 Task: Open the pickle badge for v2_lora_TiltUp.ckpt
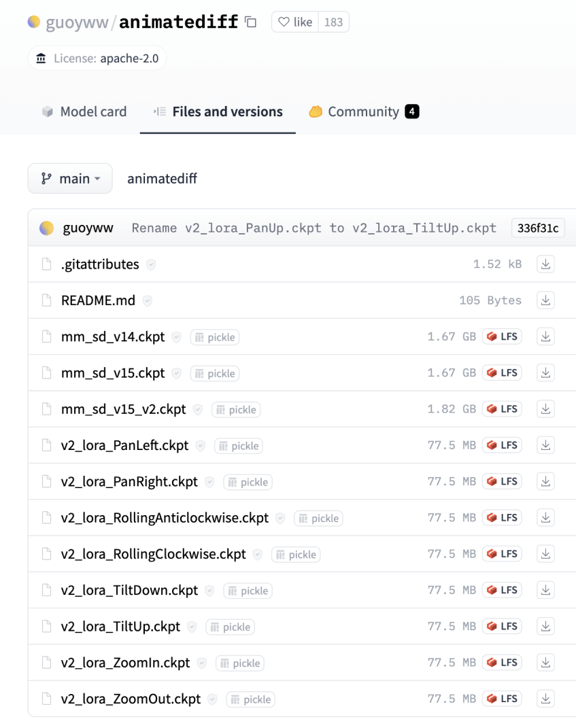[230, 627]
